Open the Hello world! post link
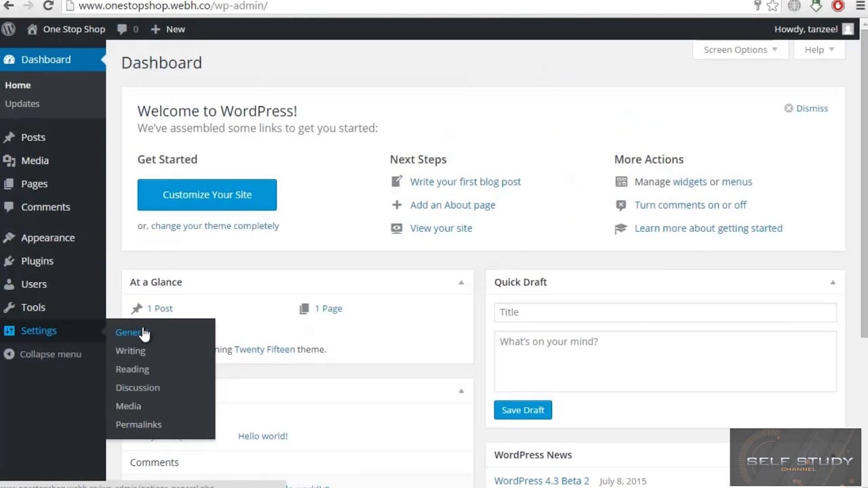The height and width of the screenshot is (488, 868). [x=262, y=436]
